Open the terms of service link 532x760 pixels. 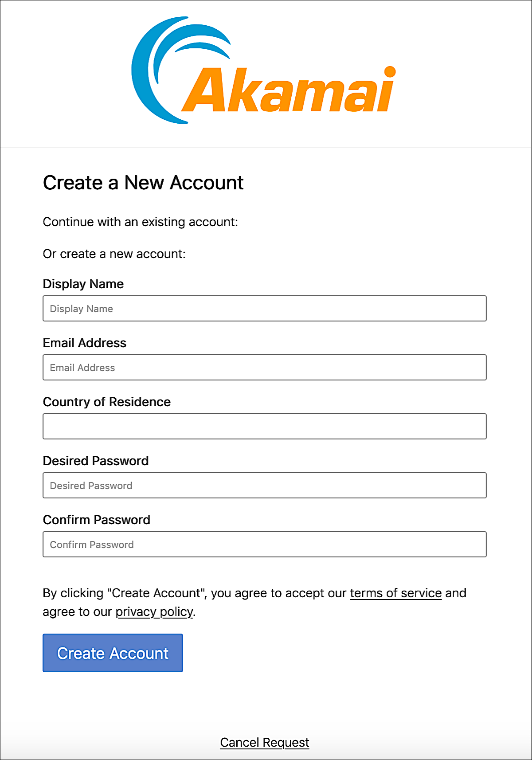click(395, 593)
